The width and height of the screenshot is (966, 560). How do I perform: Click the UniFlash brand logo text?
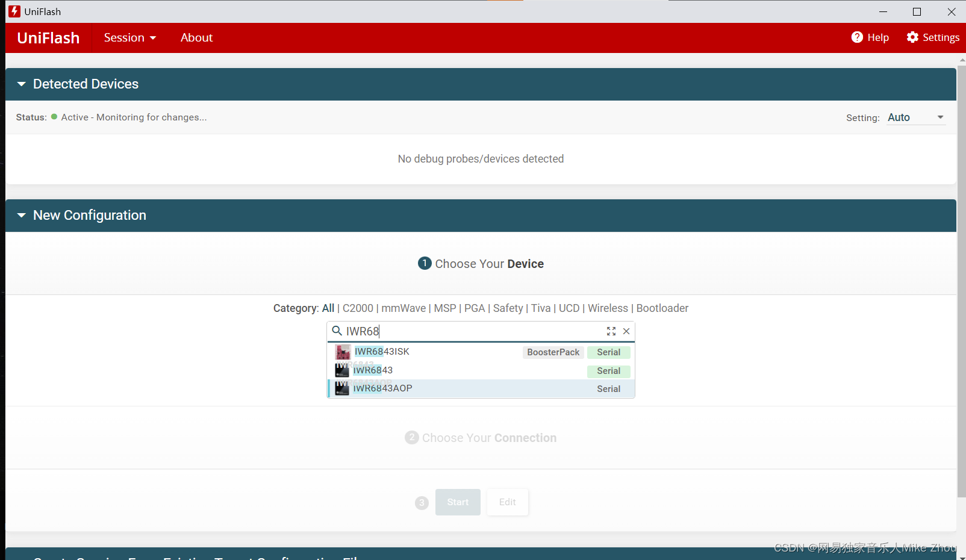pyautogui.click(x=48, y=38)
